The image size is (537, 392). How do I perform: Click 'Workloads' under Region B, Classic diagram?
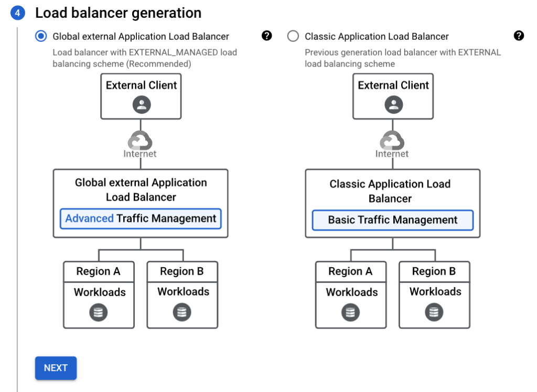click(x=435, y=291)
